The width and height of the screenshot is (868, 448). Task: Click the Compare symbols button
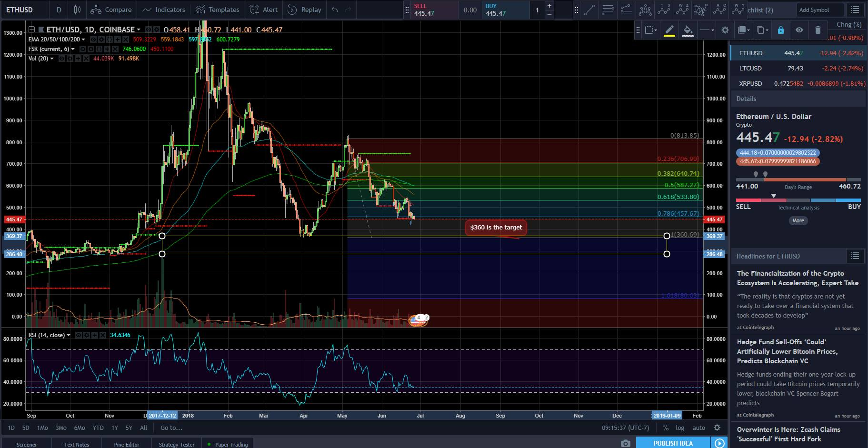pos(111,10)
